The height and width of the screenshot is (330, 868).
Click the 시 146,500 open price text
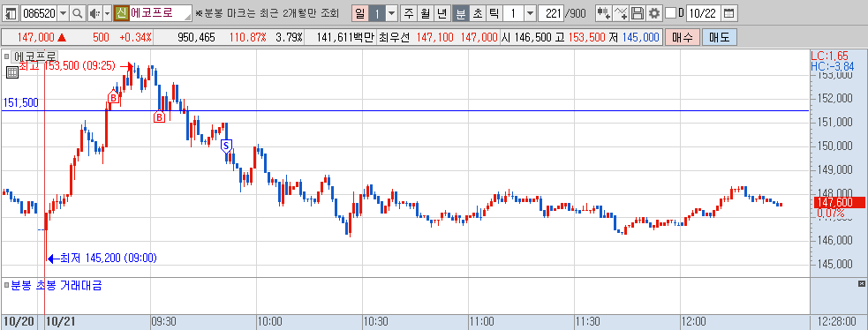tap(527, 38)
